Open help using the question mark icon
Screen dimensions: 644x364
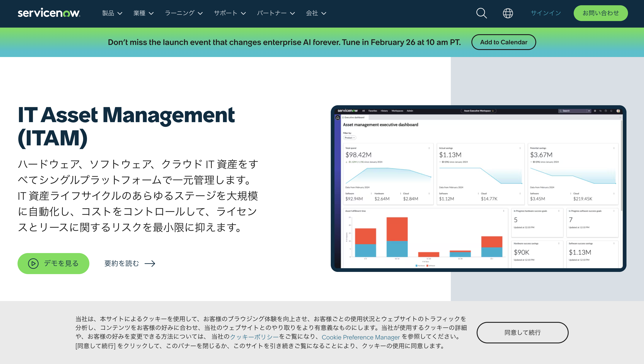pos(606,111)
